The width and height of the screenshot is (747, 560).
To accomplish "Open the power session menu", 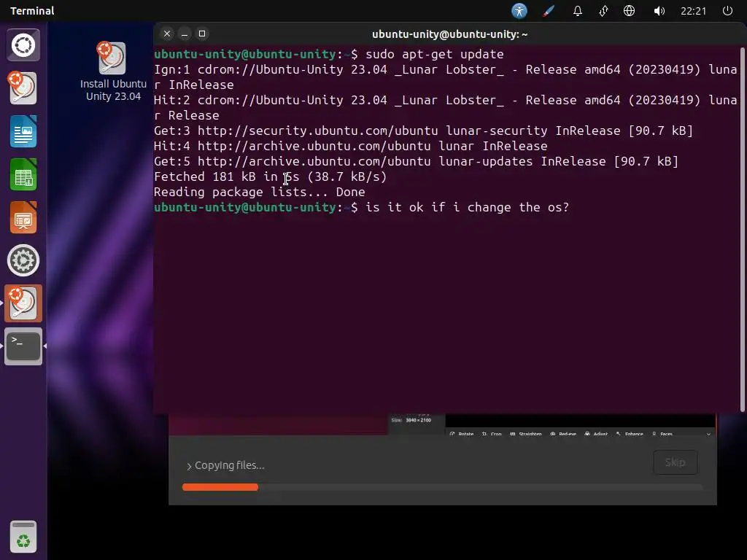I will (x=727, y=10).
